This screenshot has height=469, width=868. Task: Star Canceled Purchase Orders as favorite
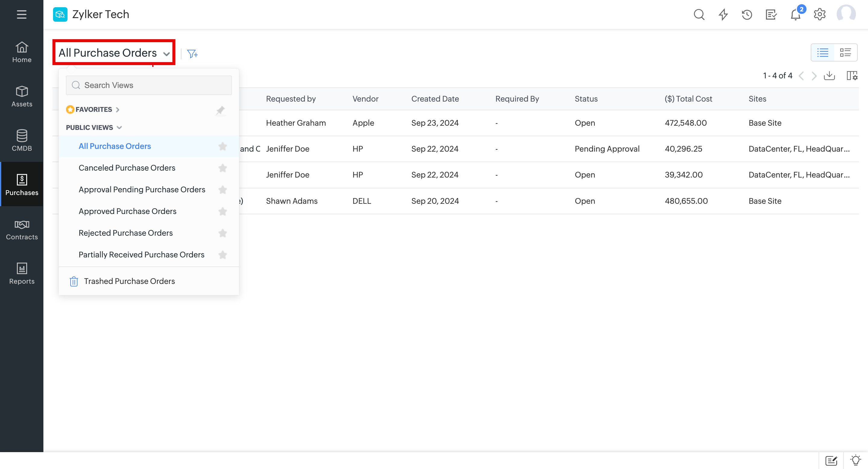[x=222, y=168]
